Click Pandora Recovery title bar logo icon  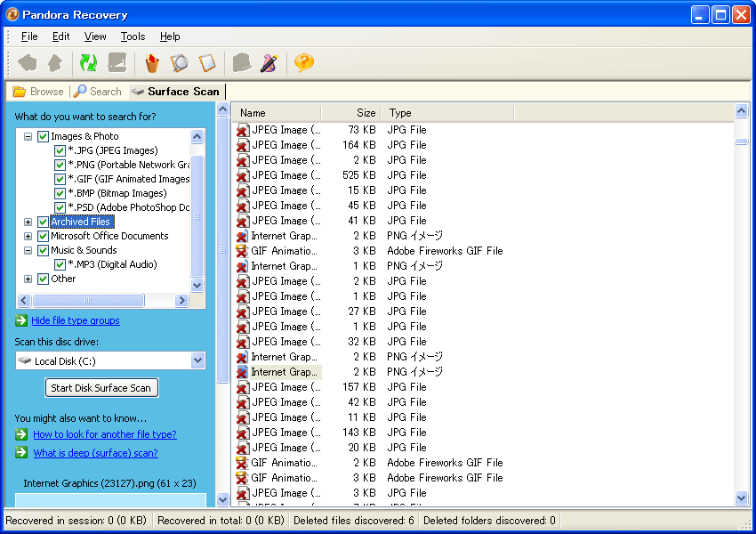click(x=12, y=14)
